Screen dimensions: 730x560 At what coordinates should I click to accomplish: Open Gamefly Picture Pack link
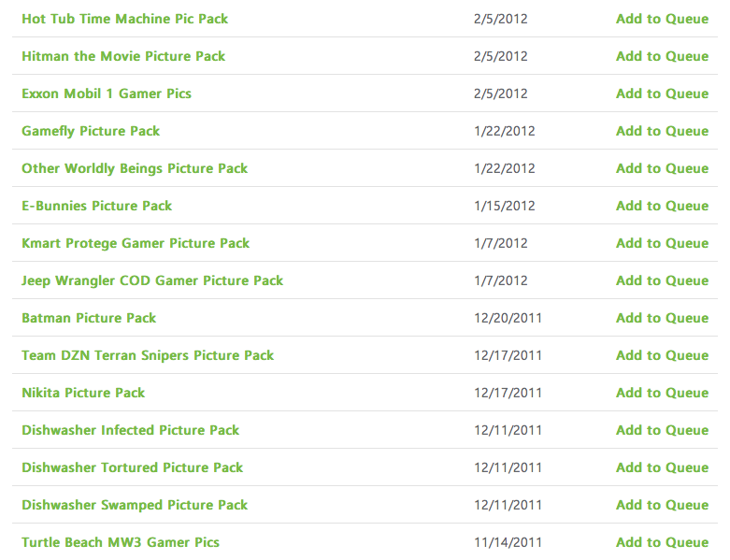pyautogui.click(x=91, y=131)
